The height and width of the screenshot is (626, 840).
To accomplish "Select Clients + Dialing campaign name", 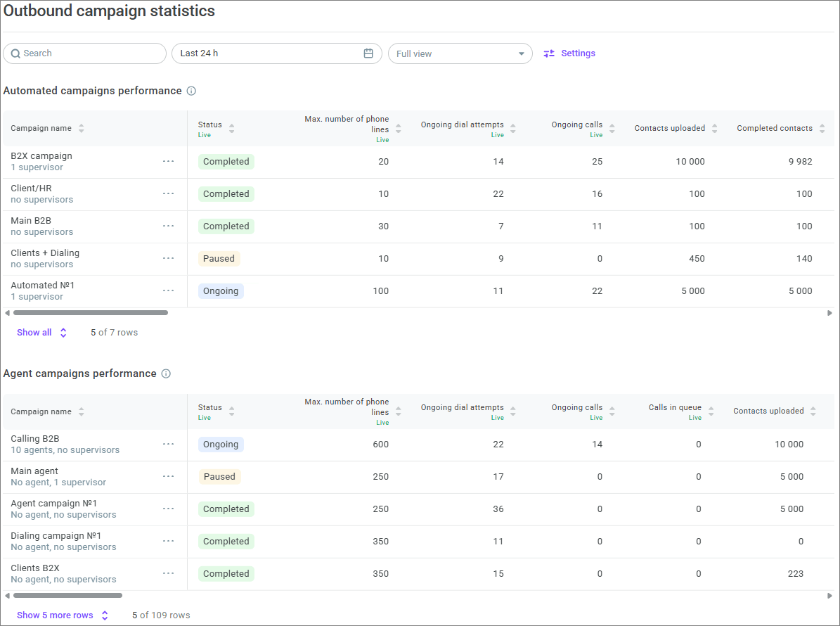I will (x=45, y=253).
